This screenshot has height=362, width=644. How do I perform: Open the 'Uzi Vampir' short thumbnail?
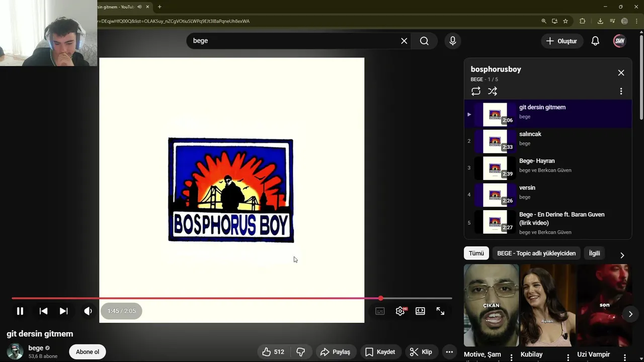(x=604, y=305)
